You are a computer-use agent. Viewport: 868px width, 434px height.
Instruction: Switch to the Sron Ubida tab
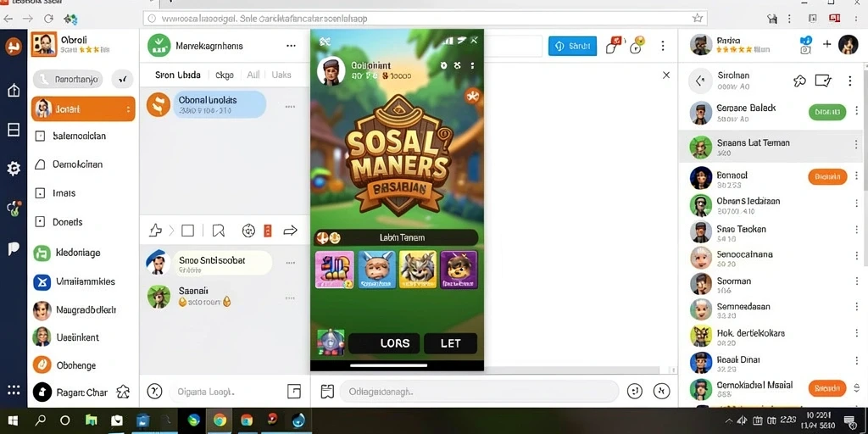(177, 75)
